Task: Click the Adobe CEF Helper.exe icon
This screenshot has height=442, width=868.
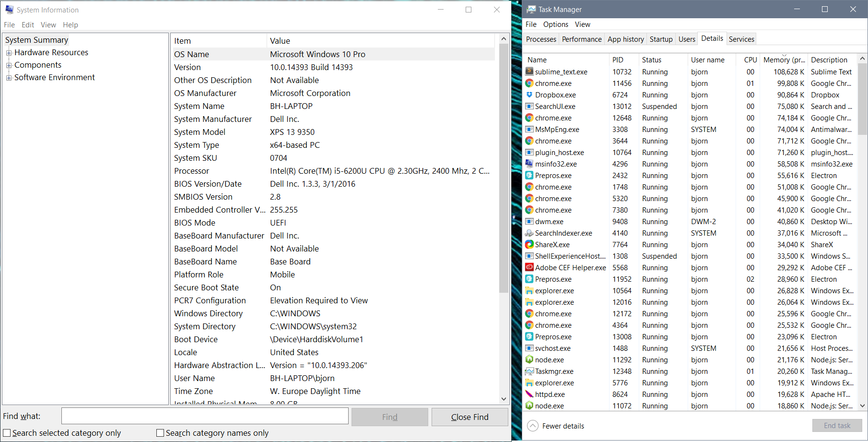Action: point(529,267)
